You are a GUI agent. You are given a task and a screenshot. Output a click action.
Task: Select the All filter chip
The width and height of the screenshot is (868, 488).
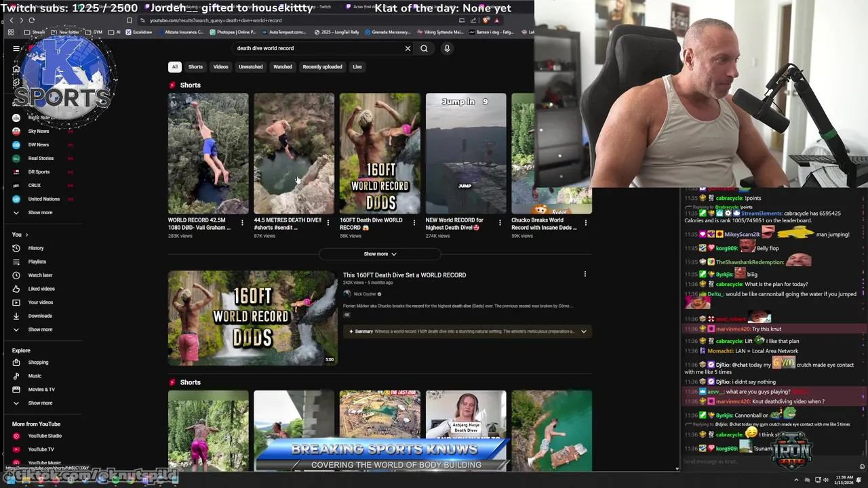[175, 66]
